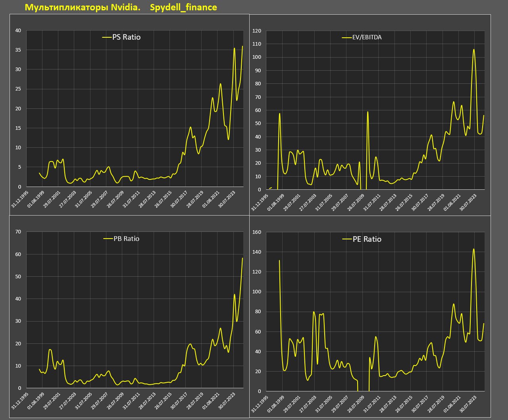
Task: Click the 160 label on PE Ratio axis
Action: click(257, 232)
